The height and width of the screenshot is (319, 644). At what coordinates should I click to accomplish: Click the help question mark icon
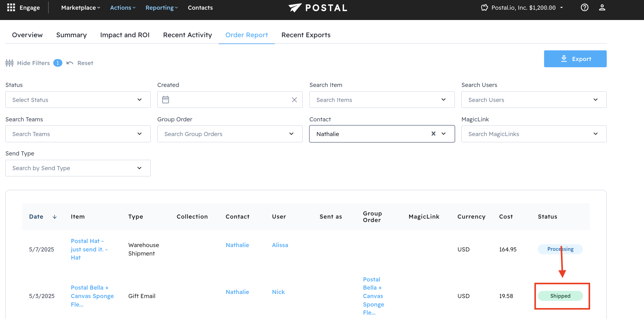coord(584,8)
